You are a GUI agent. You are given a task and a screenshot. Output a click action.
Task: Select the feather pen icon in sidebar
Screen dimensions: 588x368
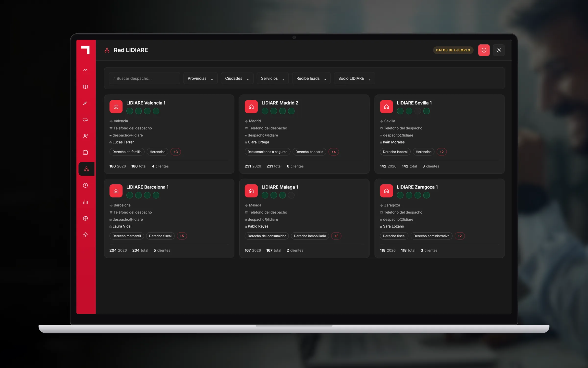click(x=85, y=103)
